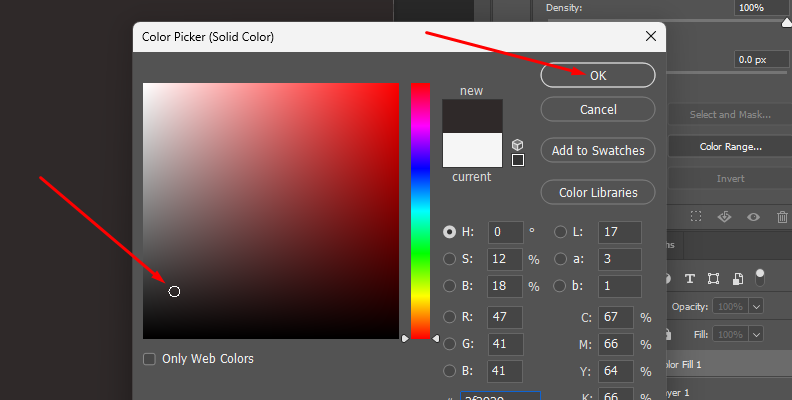Click the L lightness value field
The height and width of the screenshot is (400, 792).
pos(619,231)
